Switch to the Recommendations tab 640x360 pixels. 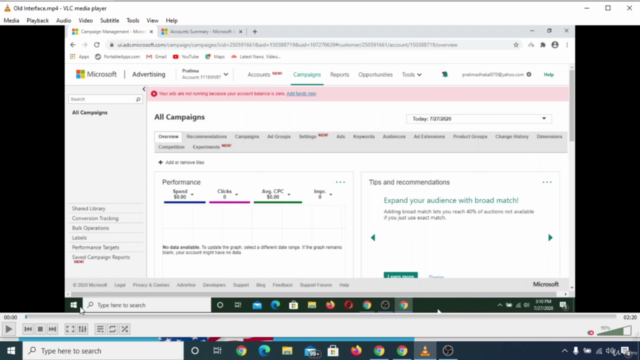(x=207, y=136)
